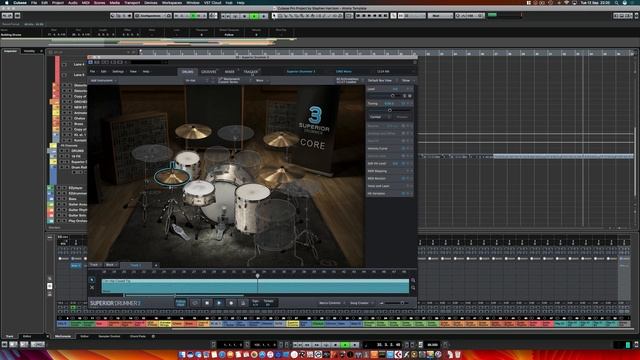Viewport: 640px width, 360px height.
Task: Open Finder from the Dock
Action: 182,354
